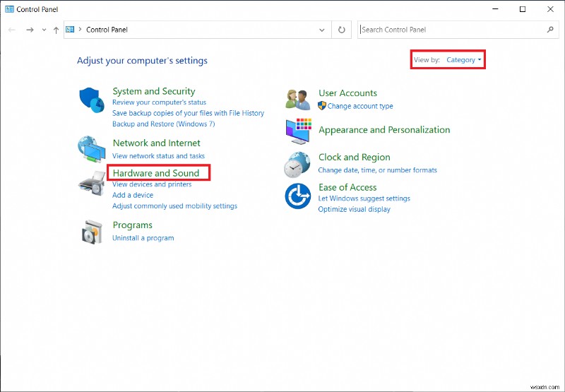Click the Search Control Panel field

coord(452,30)
